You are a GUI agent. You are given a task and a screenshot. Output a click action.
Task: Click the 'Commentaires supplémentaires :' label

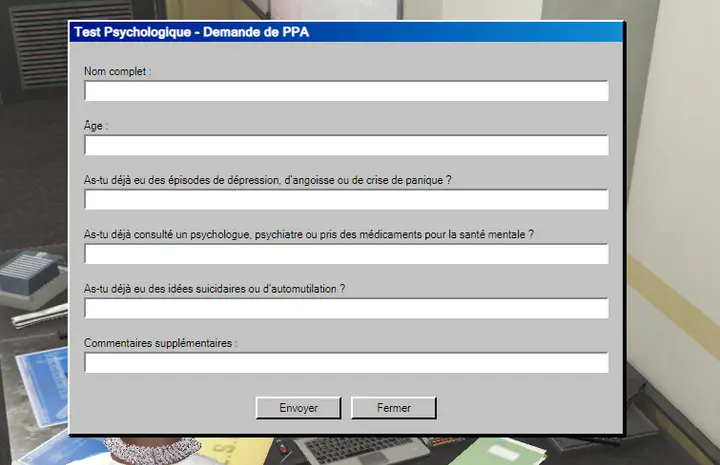click(x=161, y=343)
